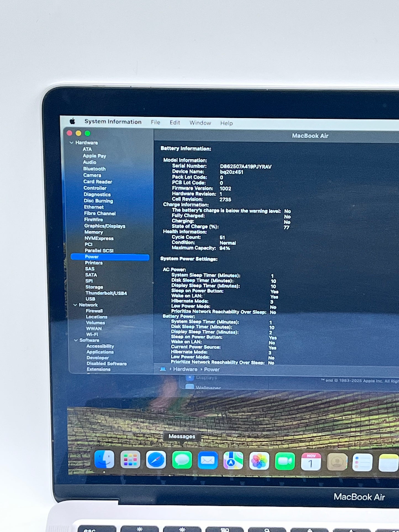Open Launchpad in the Dock
The width and height of the screenshot is (399, 532).
(x=130, y=460)
